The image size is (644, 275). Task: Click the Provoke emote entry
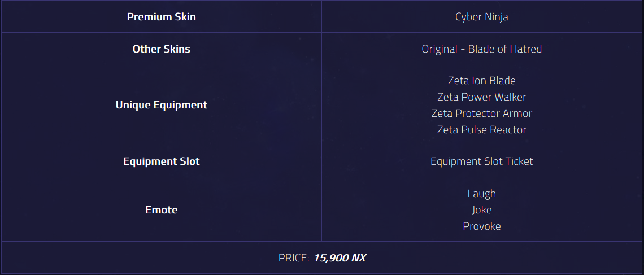tap(482, 226)
